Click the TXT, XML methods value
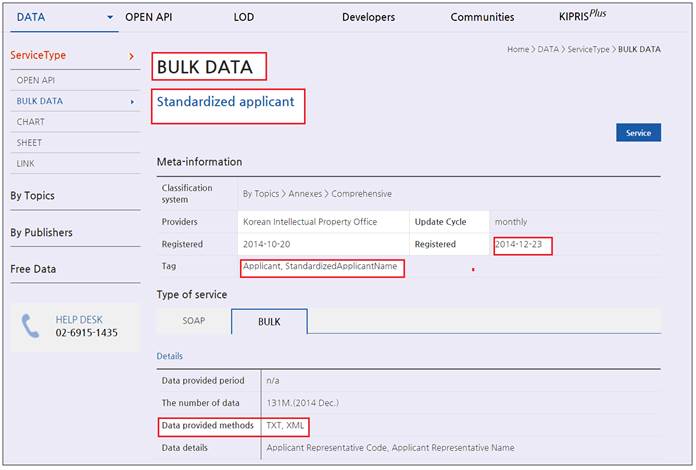Viewport: 696px width, 470px height. 285,425
